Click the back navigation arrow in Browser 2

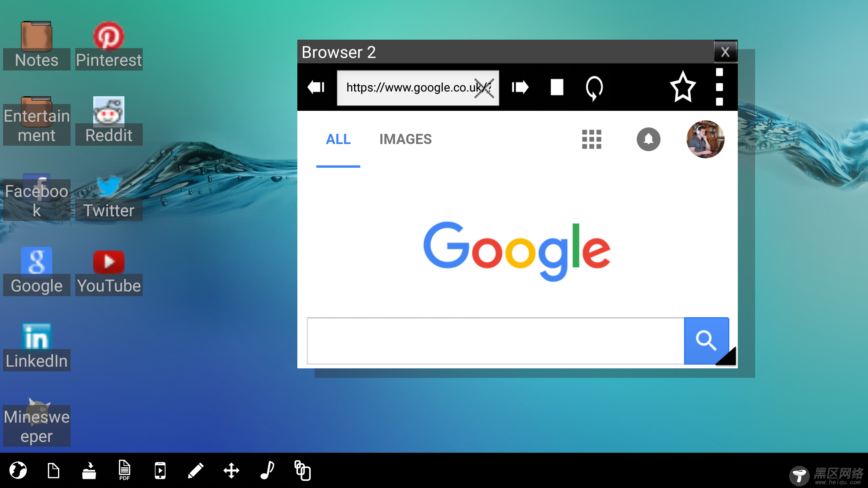(316, 87)
